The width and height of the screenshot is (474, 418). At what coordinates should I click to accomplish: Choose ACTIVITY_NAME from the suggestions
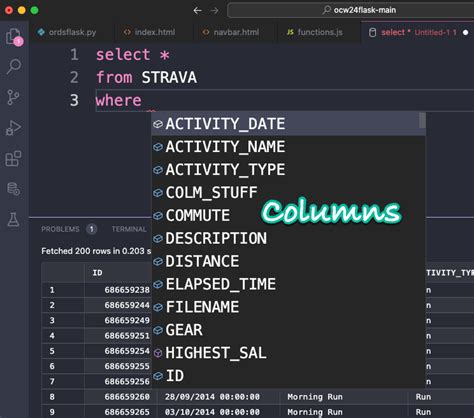coord(288,147)
